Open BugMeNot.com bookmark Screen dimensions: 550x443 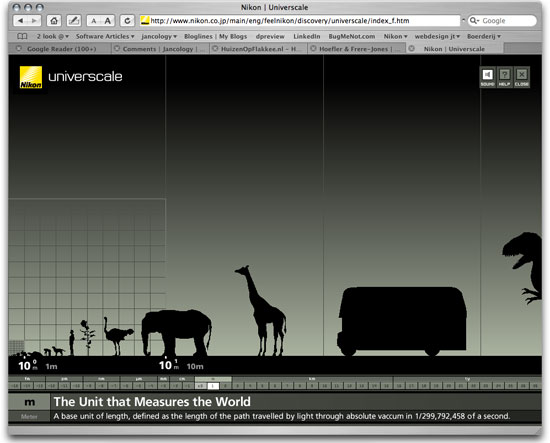tap(351, 36)
